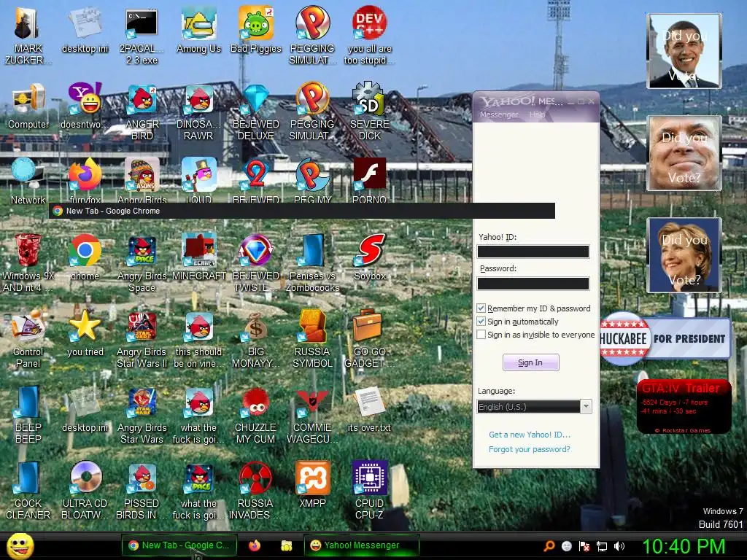Image resolution: width=747 pixels, height=560 pixels.
Task: Click the Hillary Clinton 'Did you Vote?' gadget
Action: pyautogui.click(x=684, y=255)
